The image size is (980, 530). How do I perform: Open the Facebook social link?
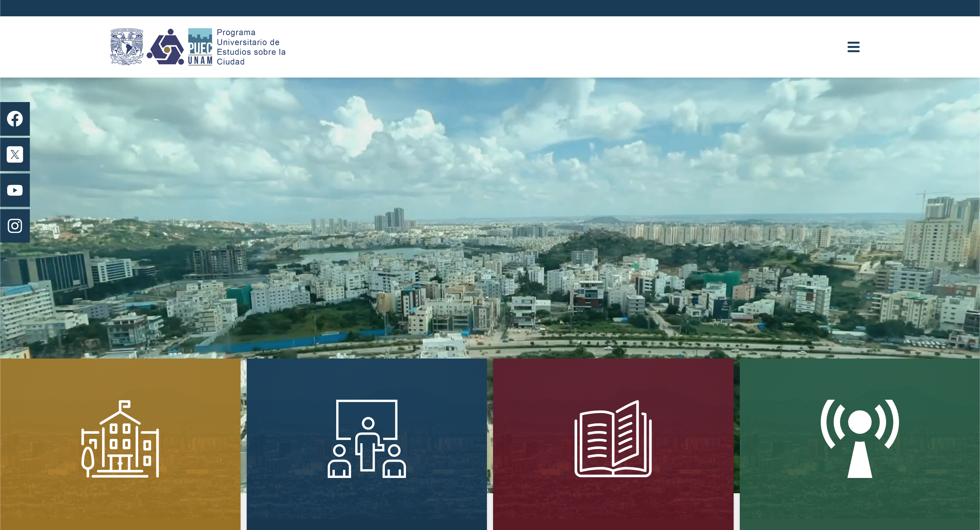tap(15, 119)
